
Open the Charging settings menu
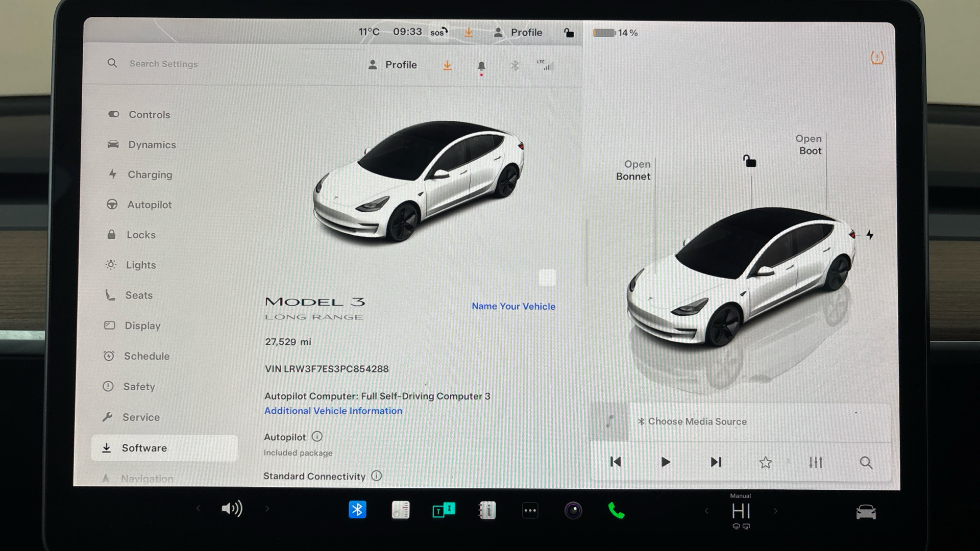[150, 174]
